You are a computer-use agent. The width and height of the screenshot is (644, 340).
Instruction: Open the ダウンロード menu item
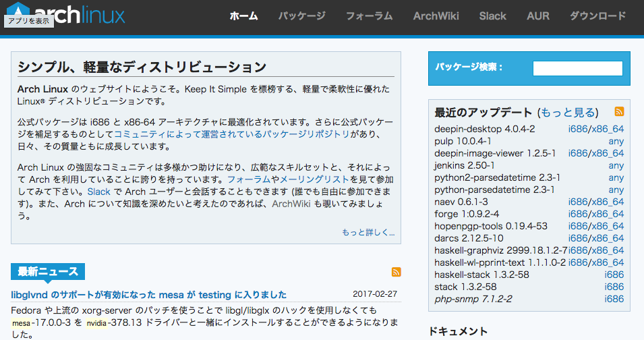pos(597,16)
